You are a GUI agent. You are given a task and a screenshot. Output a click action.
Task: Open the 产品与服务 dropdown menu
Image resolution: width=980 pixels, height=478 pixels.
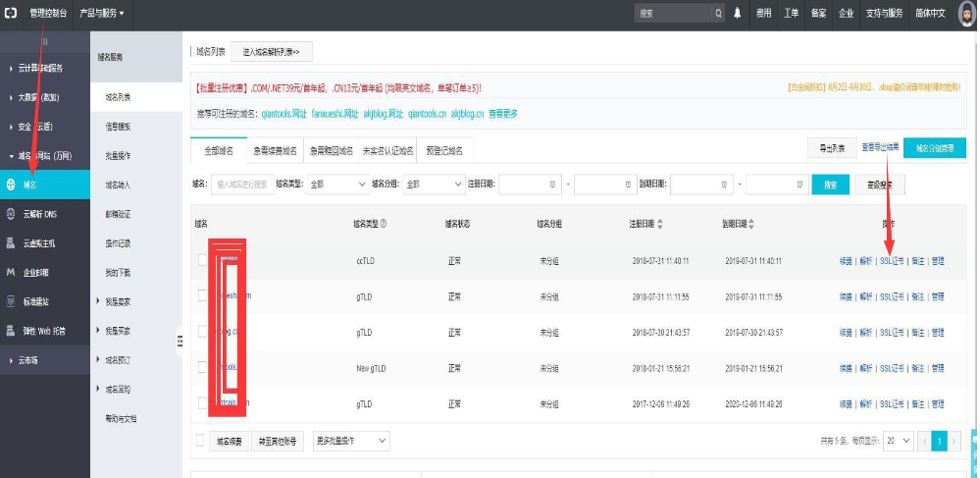coord(102,13)
